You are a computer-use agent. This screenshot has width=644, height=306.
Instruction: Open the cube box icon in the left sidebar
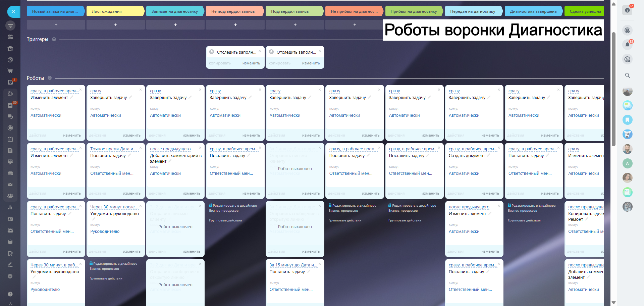10,242
